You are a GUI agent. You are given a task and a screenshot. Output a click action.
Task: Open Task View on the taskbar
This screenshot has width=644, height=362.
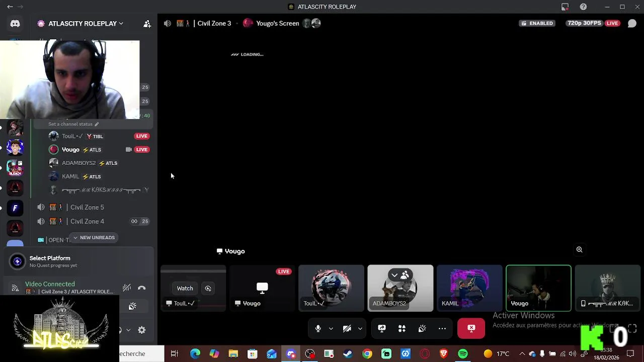[174, 354]
